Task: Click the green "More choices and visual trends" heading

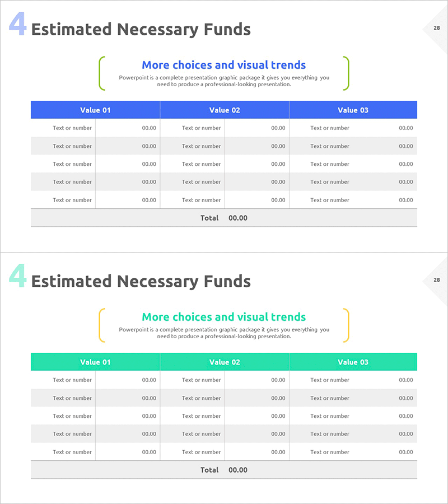Action: 224,317
